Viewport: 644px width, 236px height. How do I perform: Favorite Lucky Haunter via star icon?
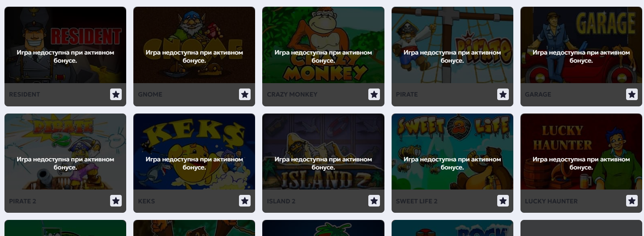pos(632,201)
